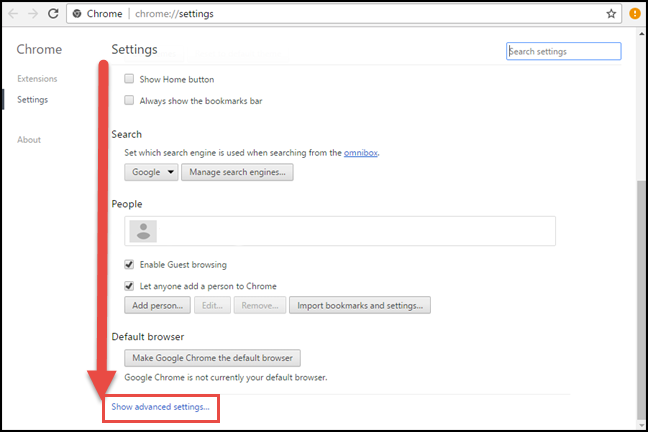
Task: Click the vertical scrollbar thumb
Action: click(x=641, y=298)
